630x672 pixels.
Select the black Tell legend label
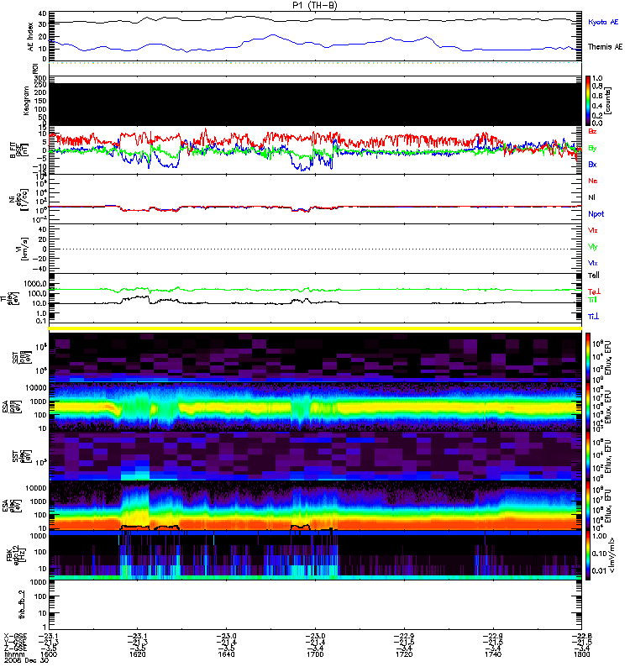pyautogui.click(x=593, y=276)
